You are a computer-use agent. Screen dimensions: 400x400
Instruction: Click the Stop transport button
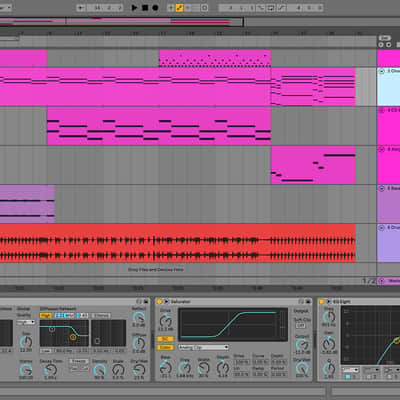[145, 7]
